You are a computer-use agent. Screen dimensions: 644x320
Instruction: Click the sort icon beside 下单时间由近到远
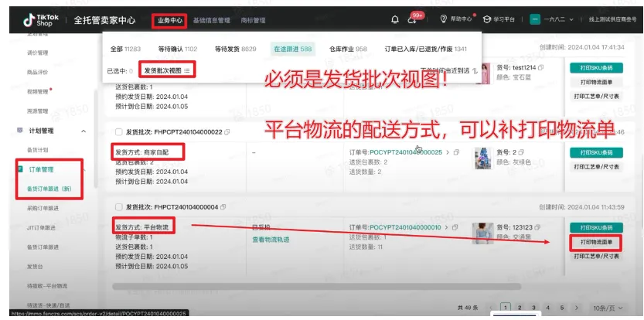[475, 70]
